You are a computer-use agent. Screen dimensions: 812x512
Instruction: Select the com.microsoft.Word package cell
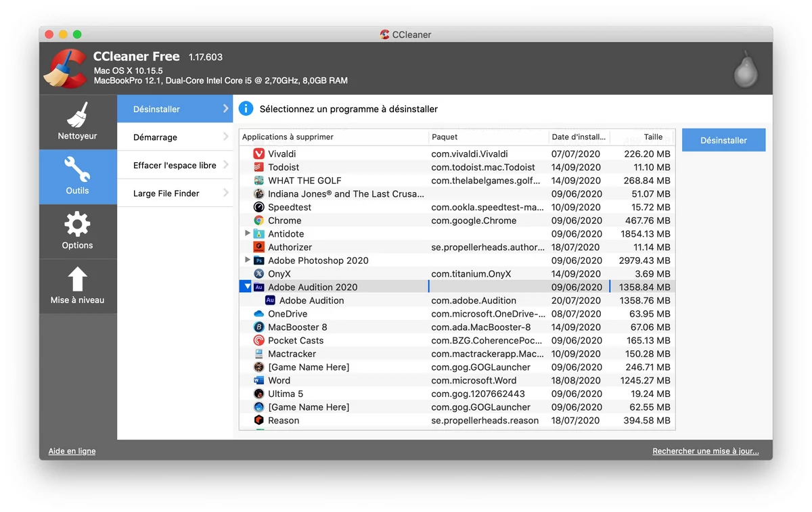[474, 381]
